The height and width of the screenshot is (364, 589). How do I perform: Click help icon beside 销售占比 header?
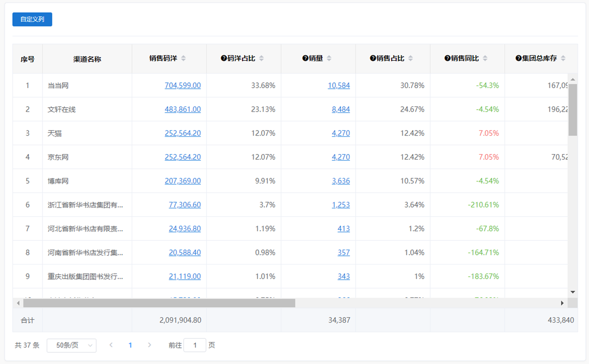point(373,58)
